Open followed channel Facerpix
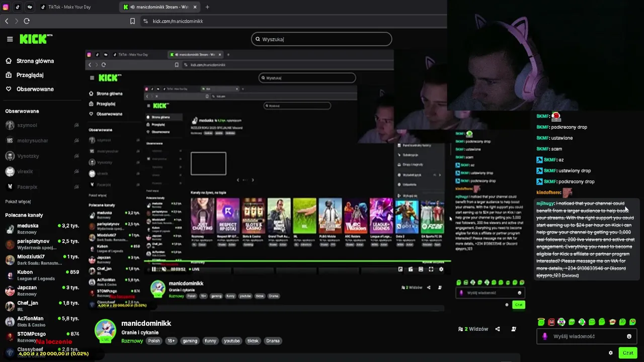Image resolution: width=644 pixels, height=362 pixels. [x=42, y=187]
